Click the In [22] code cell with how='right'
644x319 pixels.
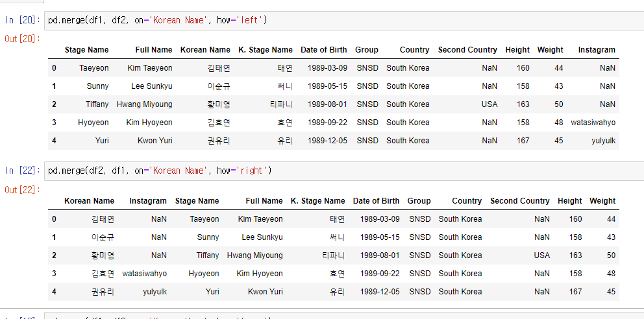click(x=344, y=171)
